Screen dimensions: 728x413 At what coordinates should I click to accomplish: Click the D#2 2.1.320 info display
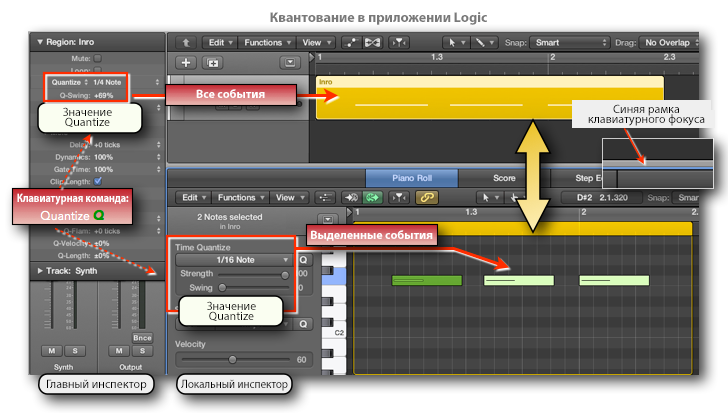tap(602, 198)
